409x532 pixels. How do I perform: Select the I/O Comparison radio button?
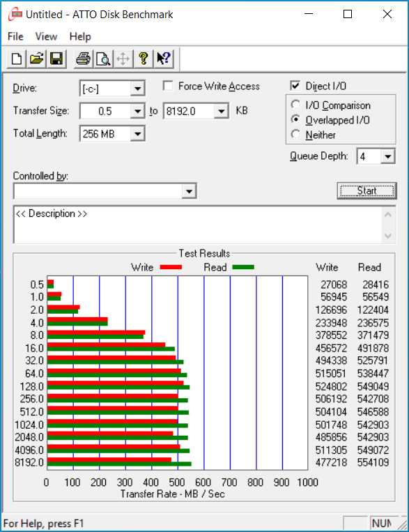click(295, 105)
